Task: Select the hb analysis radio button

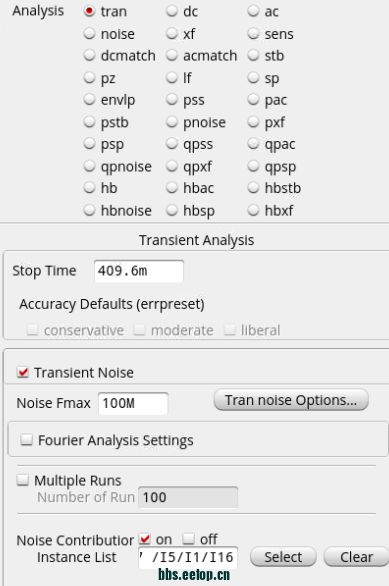Action: pos(89,188)
